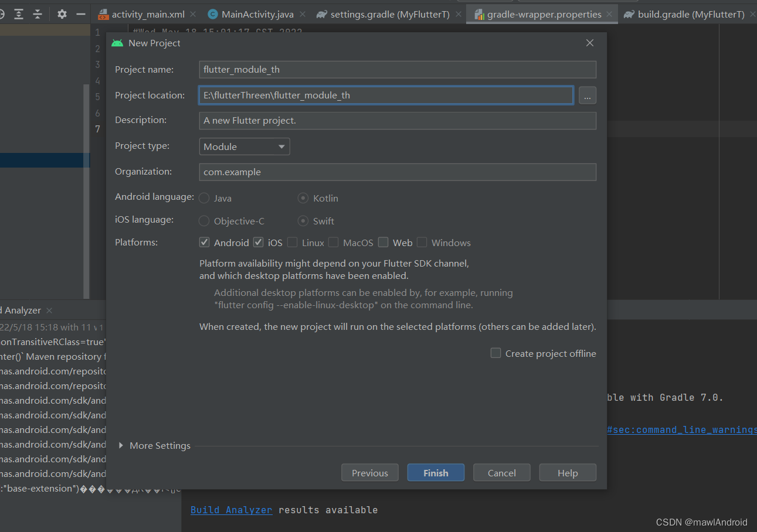
Task: Select the Build Analyzer panel tab
Action: 22,311
